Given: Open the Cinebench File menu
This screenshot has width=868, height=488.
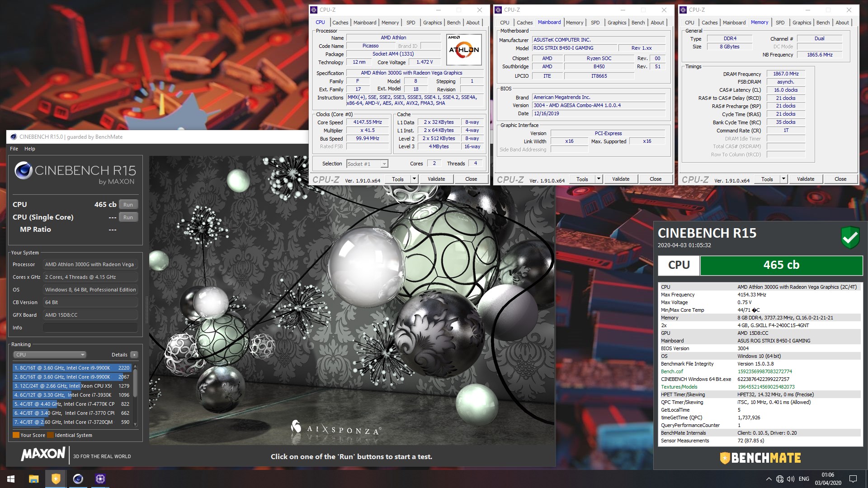Looking at the screenshot, I should [x=14, y=149].
